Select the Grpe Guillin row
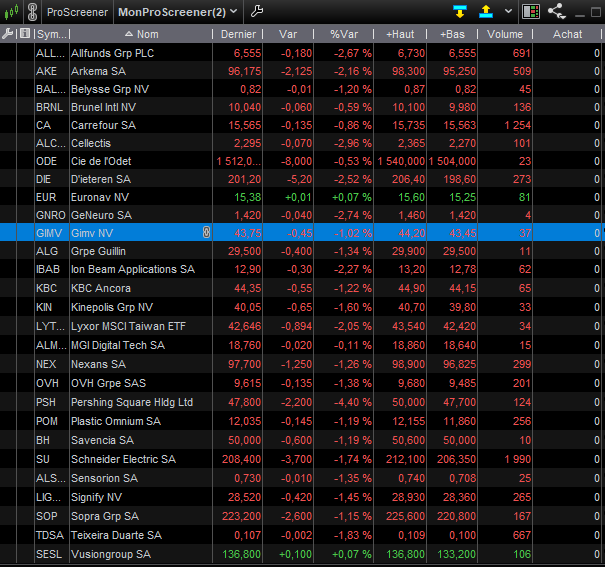Image resolution: width=605 pixels, height=567 pixels. pos(301,251)
